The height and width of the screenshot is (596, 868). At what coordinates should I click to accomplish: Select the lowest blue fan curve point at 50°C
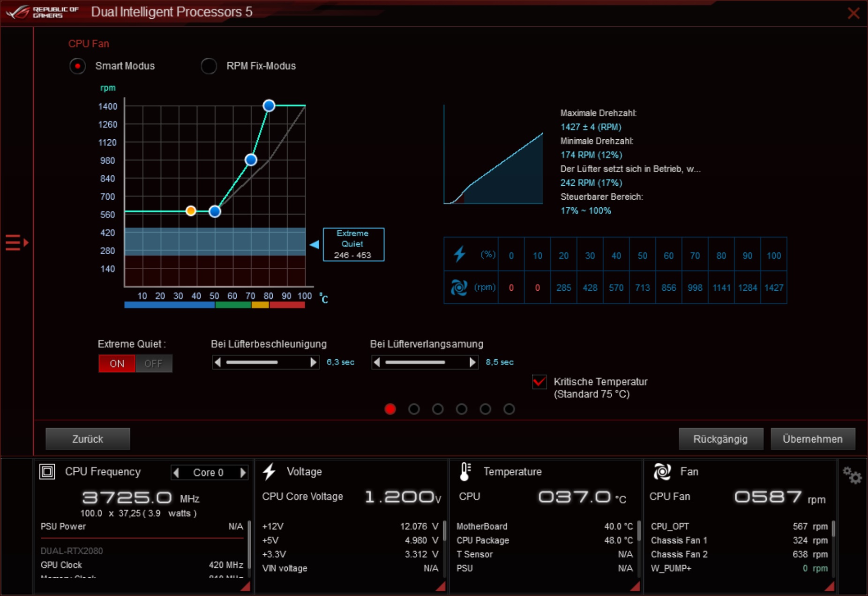[215, 211]
